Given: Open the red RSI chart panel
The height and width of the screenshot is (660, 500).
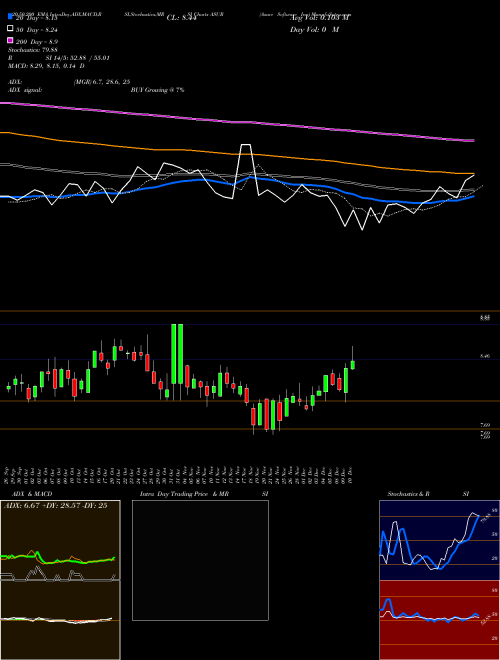Looking at the screenshot, I should tap(439, 620).
